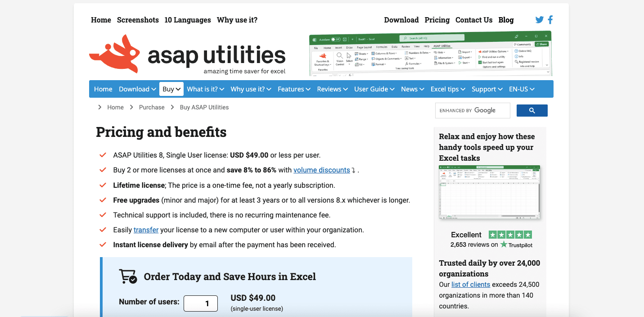Screen dimensions: 644x317
Task: Click the Purchase breadcrumb link
Action: click(x=152, y=107)
